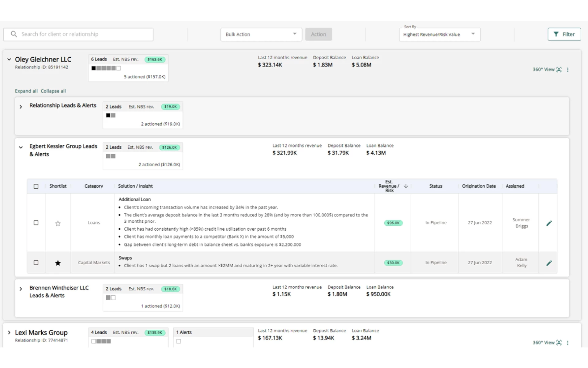Click the Oley Gleichner LLC name
Screen dimensions: 588x368
coord(43,59)
